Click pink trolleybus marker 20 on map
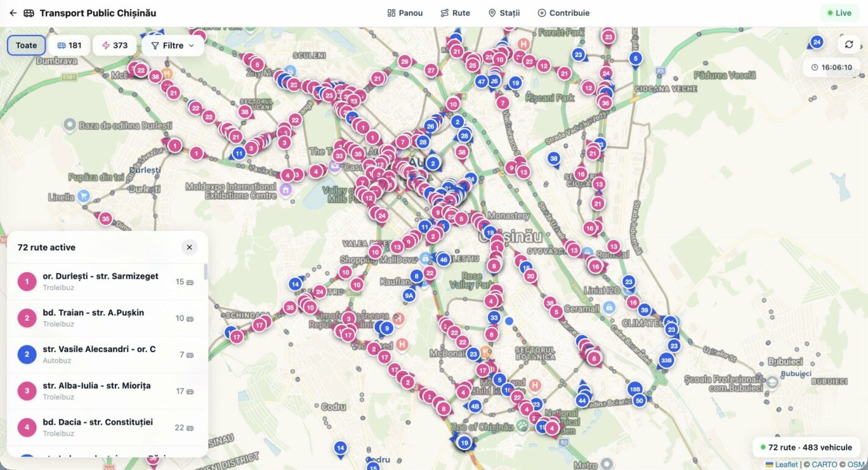 (x=531, y=276)
